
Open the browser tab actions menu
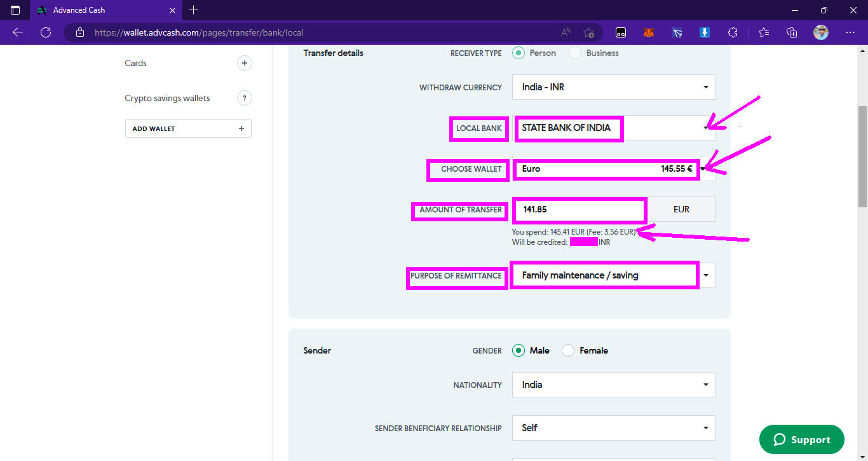click(15, 10)
